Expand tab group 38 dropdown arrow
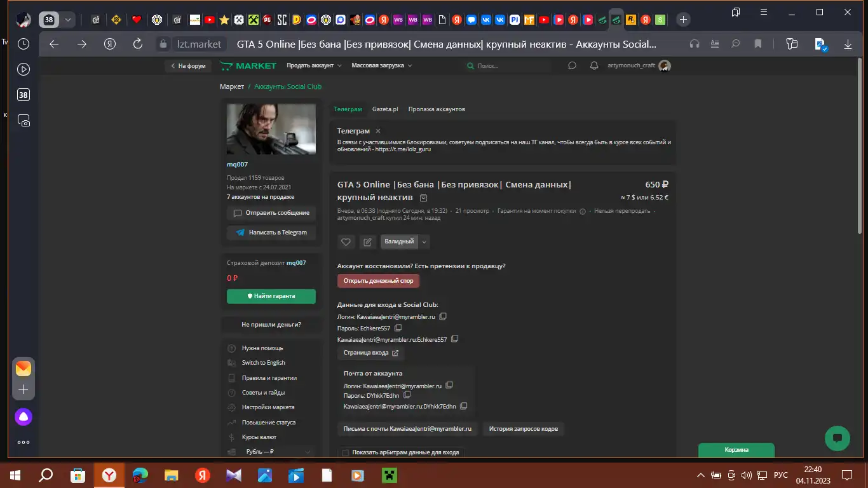This screenshot has height=488, width=868. (68, 20)
